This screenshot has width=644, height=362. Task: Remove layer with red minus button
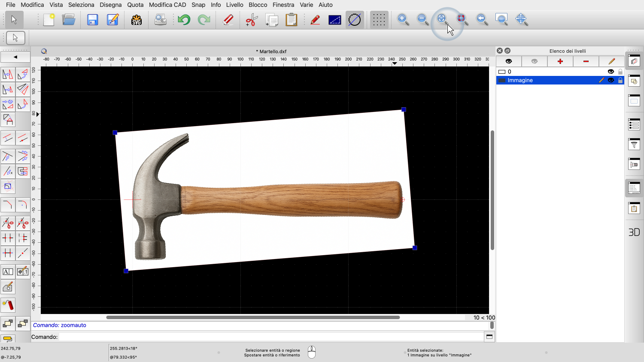tap(586, 61)
